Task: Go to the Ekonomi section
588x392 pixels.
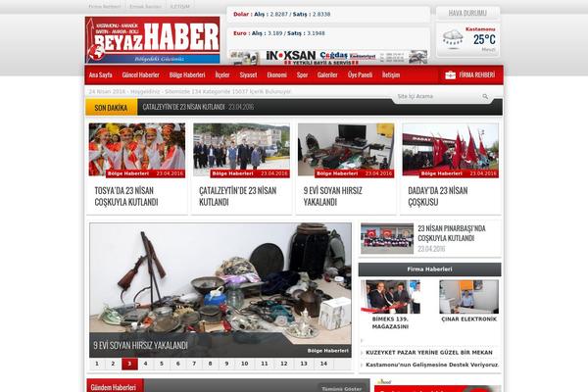Action: 277,74
